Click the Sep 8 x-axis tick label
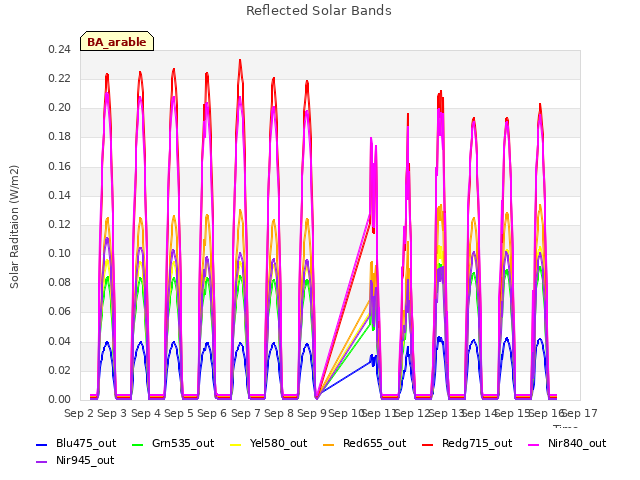Screen dimensions: 640x480 point(279,413)
